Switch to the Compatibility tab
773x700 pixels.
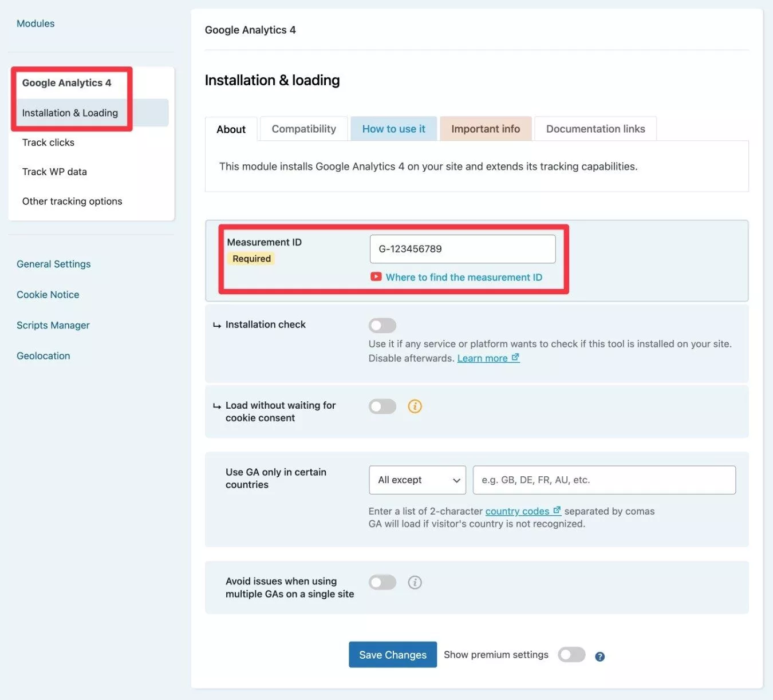pyautogui.click(x=303, y=129)
